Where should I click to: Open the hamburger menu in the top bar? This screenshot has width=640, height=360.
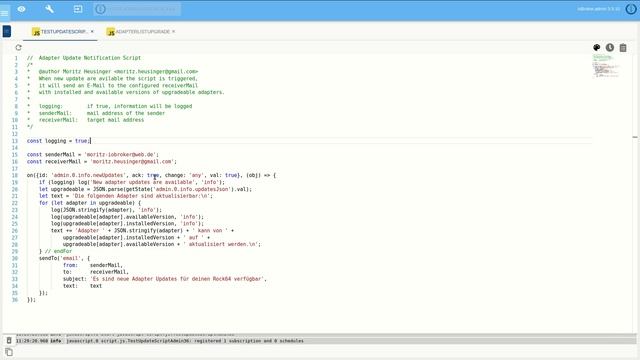click(x=4, y=13)
